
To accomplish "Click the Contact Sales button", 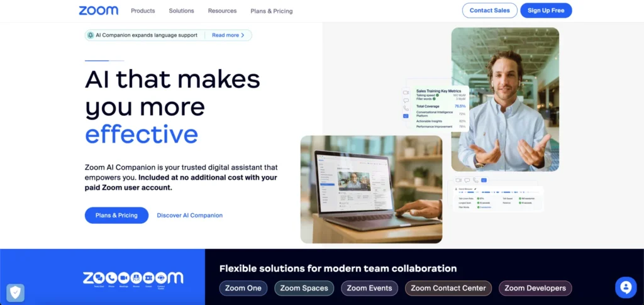I will (x=489, y=11).
